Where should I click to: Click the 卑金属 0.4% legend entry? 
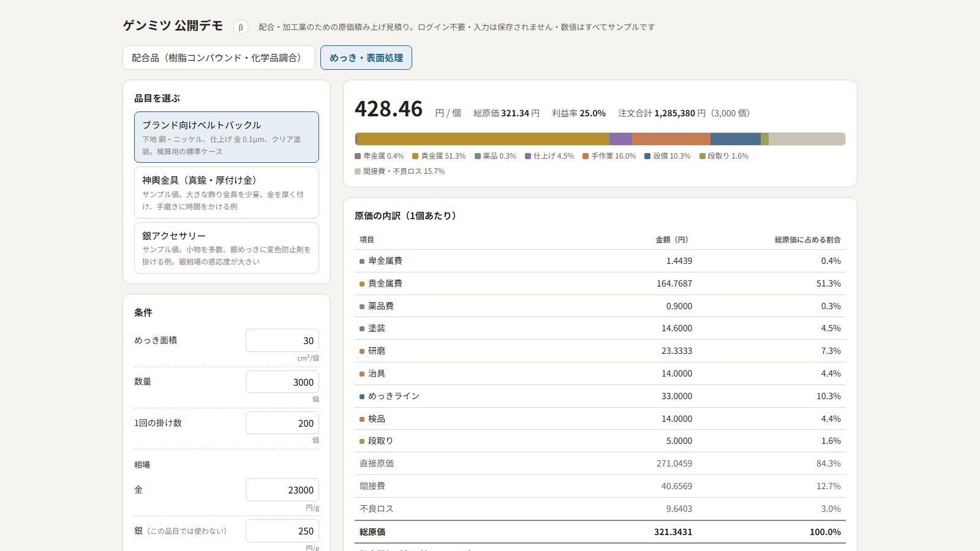[x=379, y=156]
